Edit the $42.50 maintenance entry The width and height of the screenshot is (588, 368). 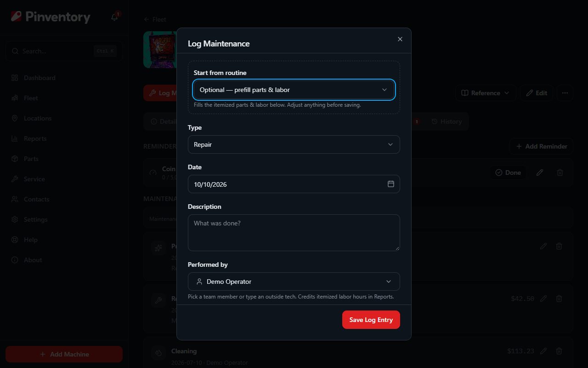coord(543,299)
